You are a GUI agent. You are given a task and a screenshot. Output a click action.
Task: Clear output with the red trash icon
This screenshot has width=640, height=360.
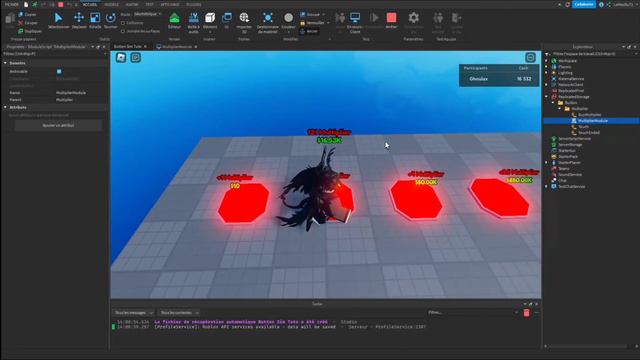(527, 313)
